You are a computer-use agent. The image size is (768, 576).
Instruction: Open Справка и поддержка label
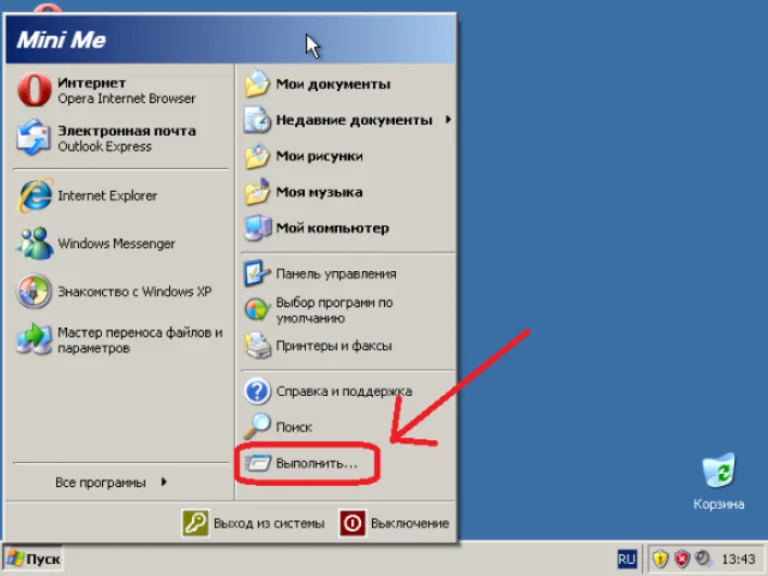344,391
